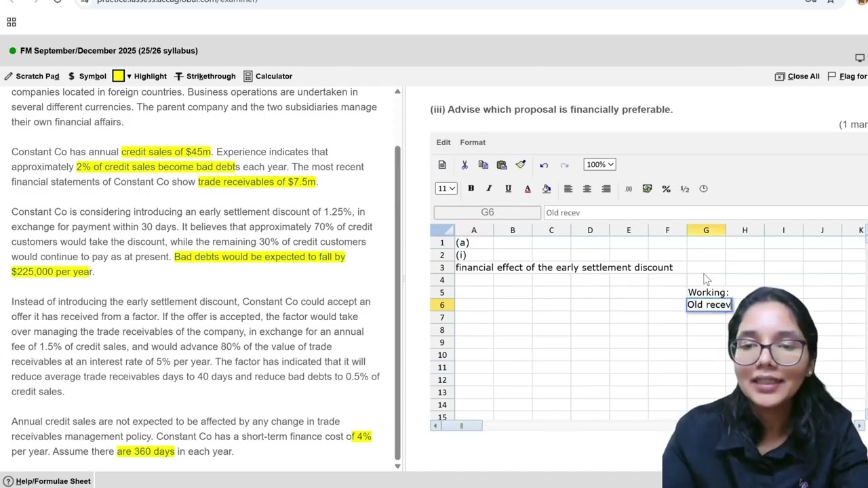
Task: Click the highlighted 'trade receivables of $7.5m' text
Action: 257,182
